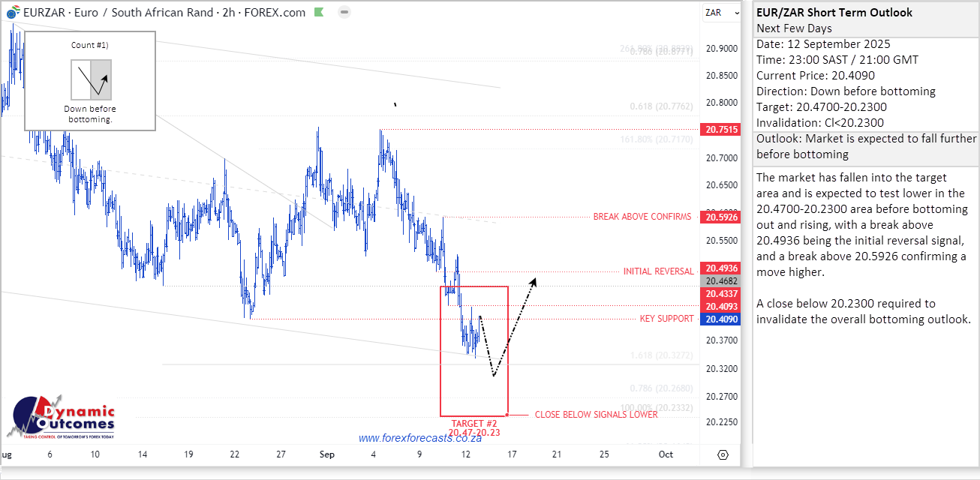Click the TARGET #2 label text
980x480 pixels.
[474, 424]
